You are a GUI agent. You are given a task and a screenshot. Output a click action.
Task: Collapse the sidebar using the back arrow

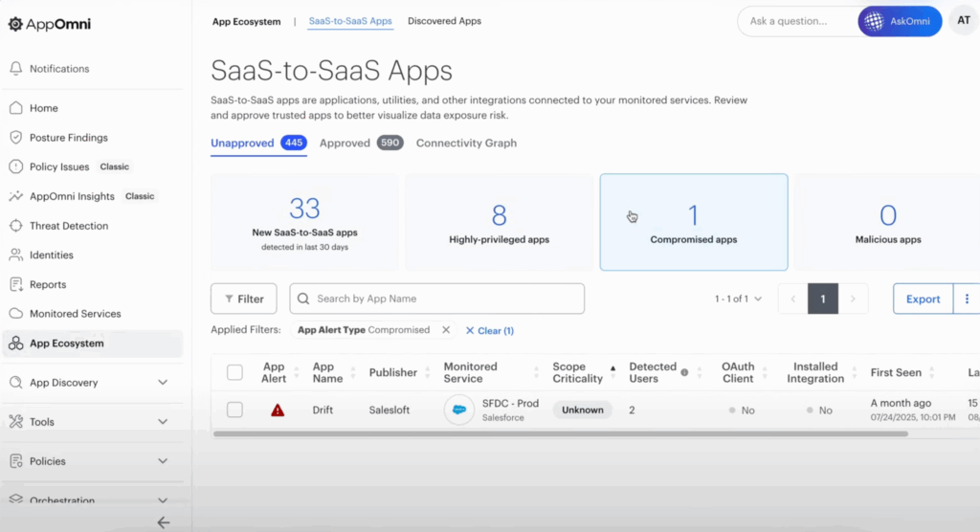click(x=164, y=521)
